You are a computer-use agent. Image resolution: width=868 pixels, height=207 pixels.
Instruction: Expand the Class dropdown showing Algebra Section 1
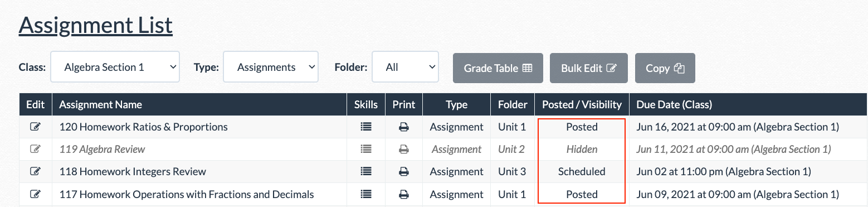pyautogui.click(x=115, y=67)
